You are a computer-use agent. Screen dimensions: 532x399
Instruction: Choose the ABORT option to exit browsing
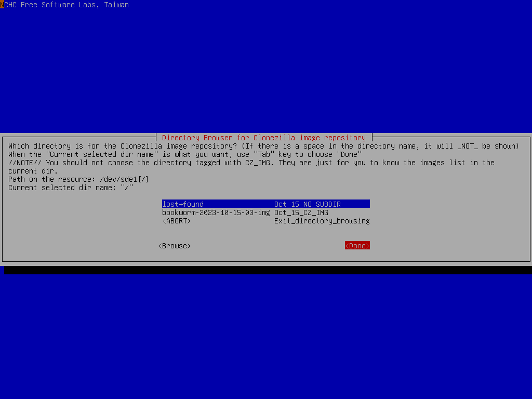177,220
